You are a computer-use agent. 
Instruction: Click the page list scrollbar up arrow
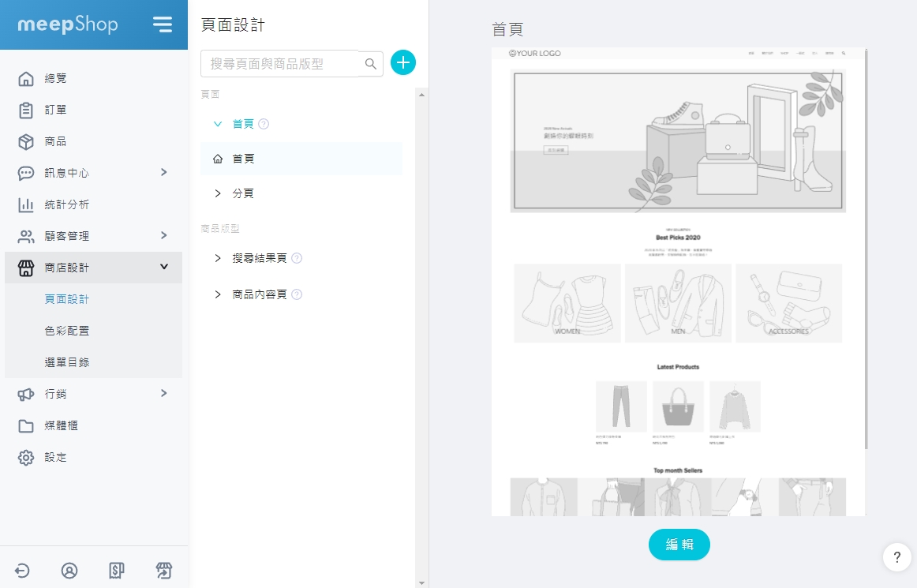421,94
